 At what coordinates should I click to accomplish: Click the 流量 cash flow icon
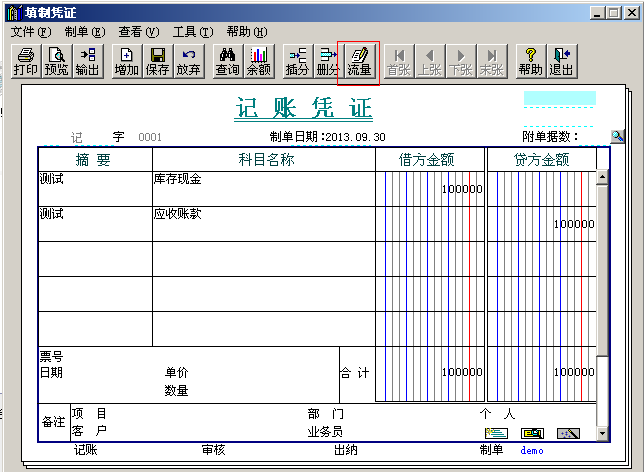(x=359, y=61)
